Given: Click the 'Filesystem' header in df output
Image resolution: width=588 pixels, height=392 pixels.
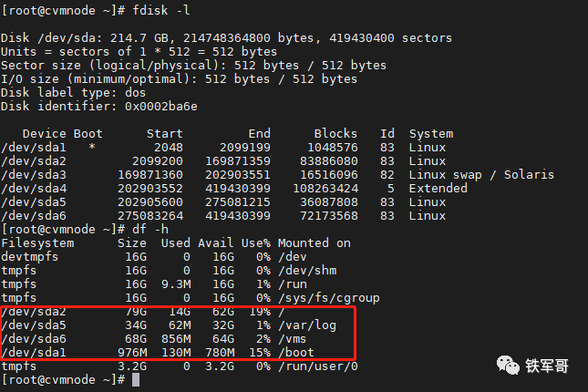Looking at the screenshot, I should (x=37, y=243).
